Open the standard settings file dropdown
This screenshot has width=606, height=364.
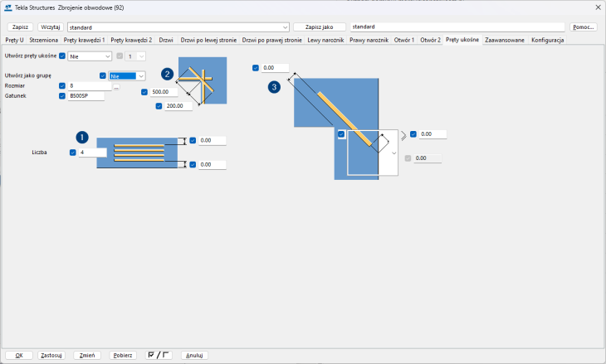point(178,27)
